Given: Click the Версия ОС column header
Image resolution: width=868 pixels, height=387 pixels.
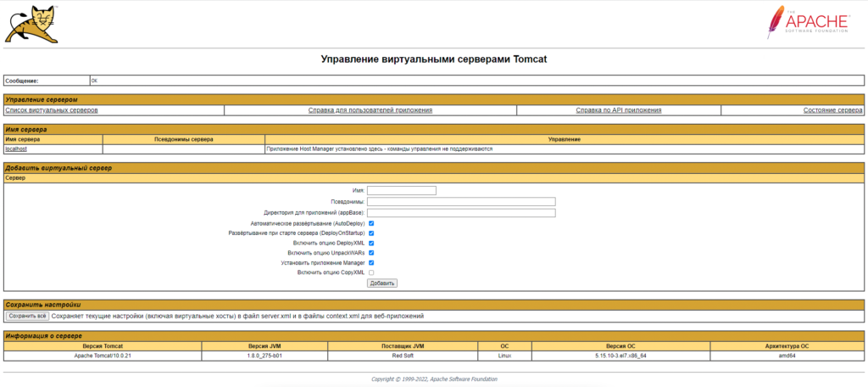Looking at the screenshot, I should pos(620,346).
